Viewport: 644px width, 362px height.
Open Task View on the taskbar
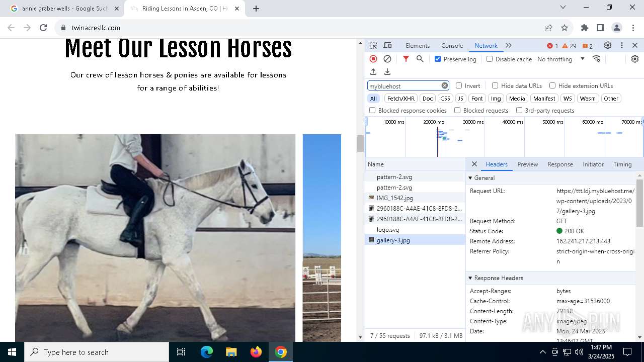coord(181,352)
